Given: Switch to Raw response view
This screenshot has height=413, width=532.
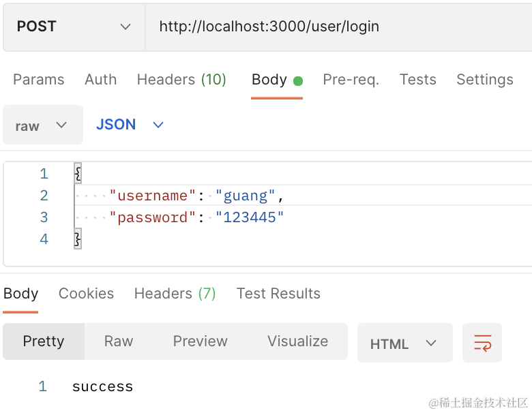Looking at the screenshot, I should pos(119,341).
